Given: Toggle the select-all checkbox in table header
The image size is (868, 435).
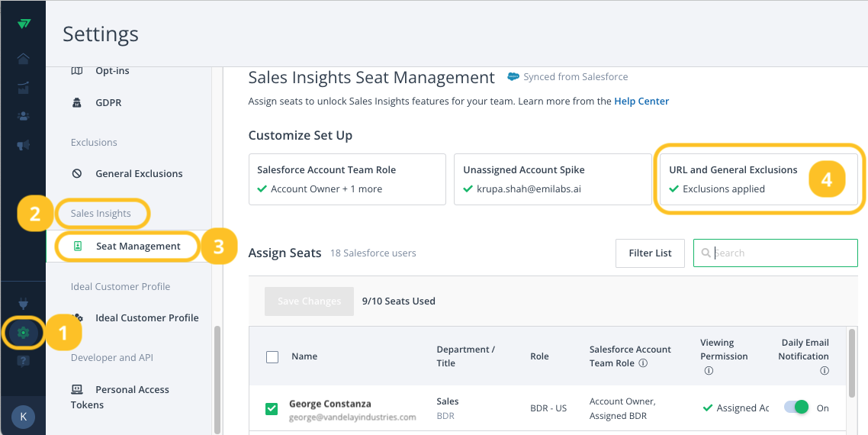Looking at the screenshot, I should coord(272,357).
